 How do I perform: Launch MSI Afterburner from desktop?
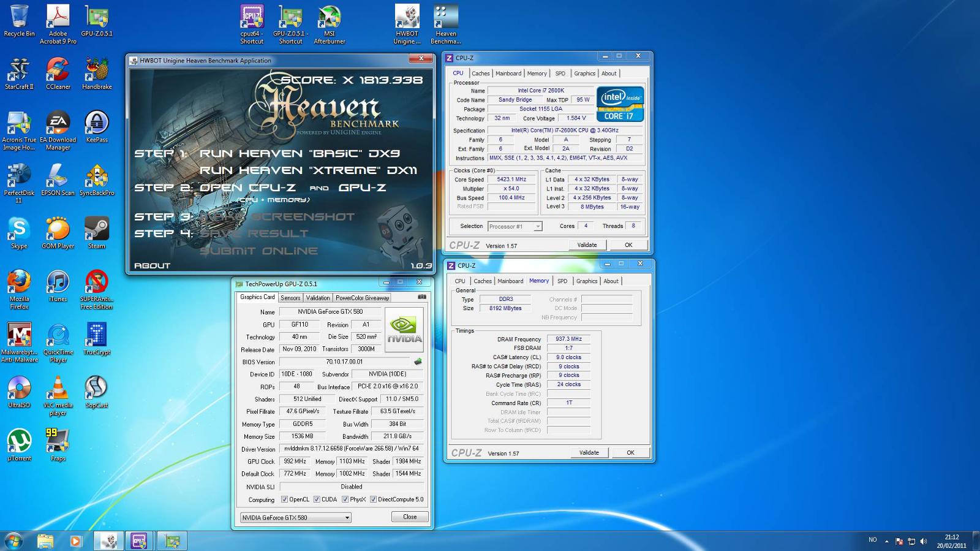[330, 24]
